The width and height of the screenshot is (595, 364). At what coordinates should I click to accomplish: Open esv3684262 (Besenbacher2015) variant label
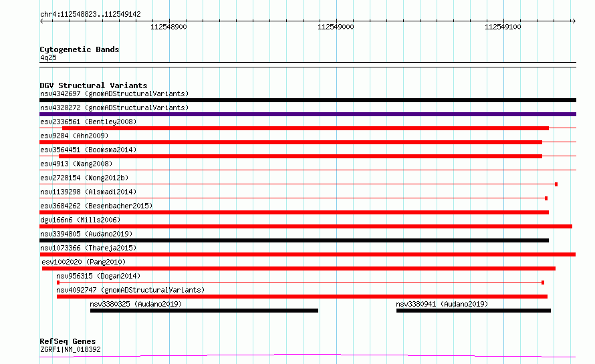tap(96, 206)
